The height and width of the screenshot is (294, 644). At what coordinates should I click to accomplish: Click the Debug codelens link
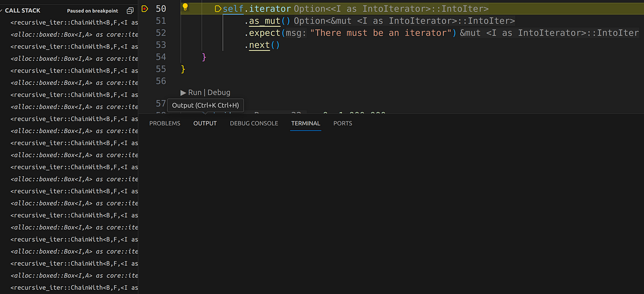pos(219,92)
